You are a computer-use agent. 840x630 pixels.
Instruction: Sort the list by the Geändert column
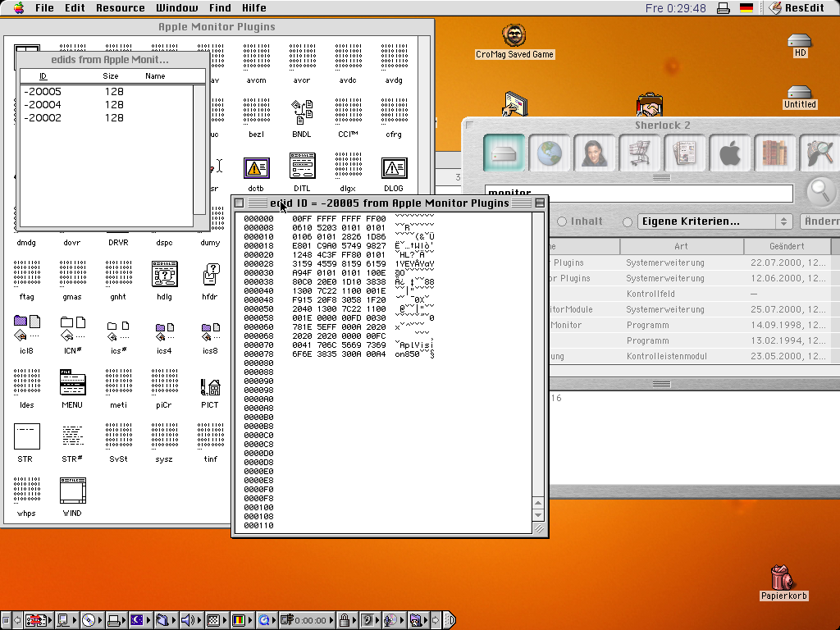(786, 246)
